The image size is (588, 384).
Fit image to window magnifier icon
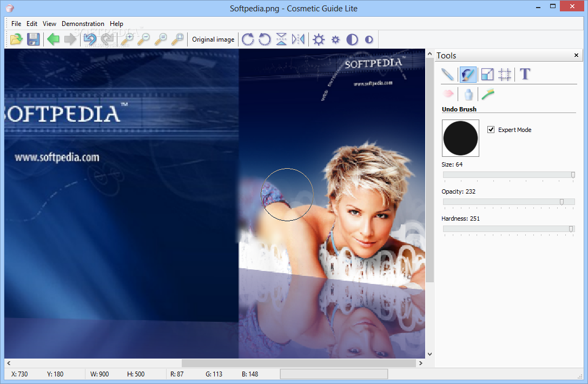point(178,39)
